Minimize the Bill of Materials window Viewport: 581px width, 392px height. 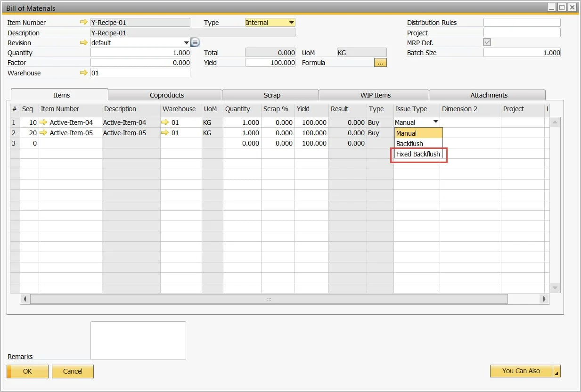point(551,8)
